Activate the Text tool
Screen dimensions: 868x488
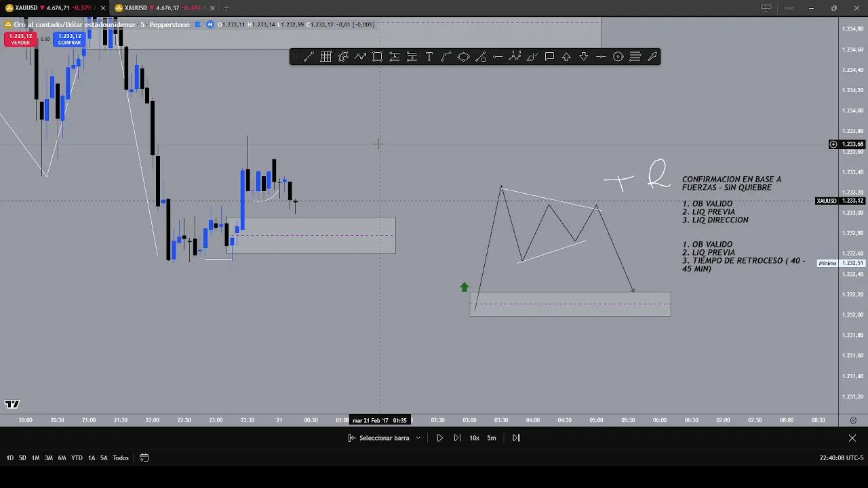(429, 57)
